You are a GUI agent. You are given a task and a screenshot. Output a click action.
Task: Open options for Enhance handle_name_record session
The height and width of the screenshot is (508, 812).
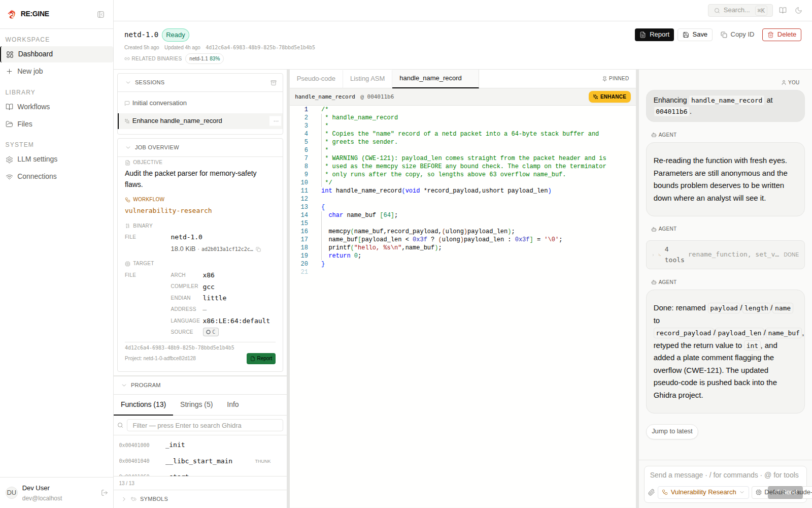click(x=276, y=121)
